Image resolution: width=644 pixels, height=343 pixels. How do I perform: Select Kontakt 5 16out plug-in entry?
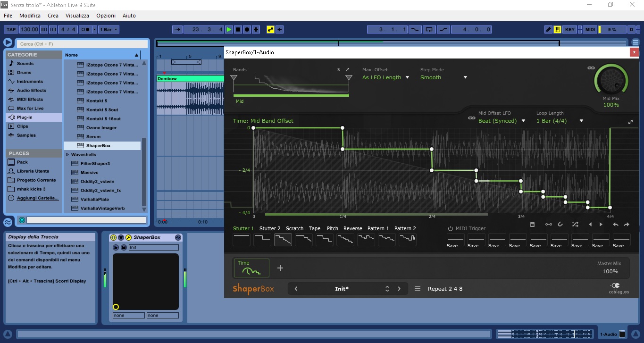click(102, 119)
